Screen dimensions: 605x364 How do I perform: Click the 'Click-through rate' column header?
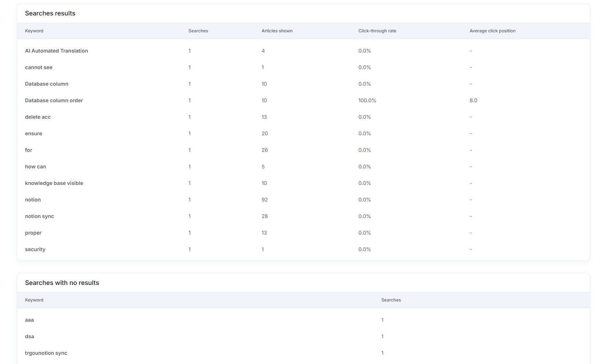(x=377, y=31)
